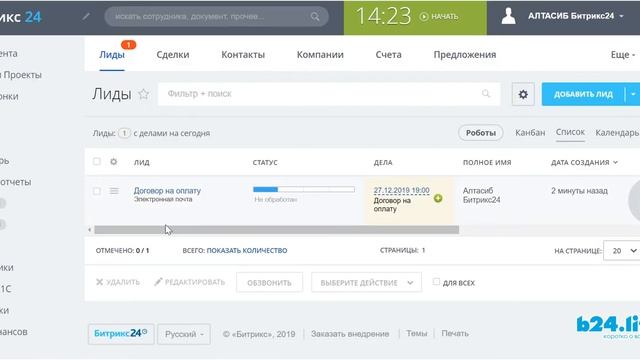Star the Лиды page as favorite
The image size is (640, 360).
143,94
